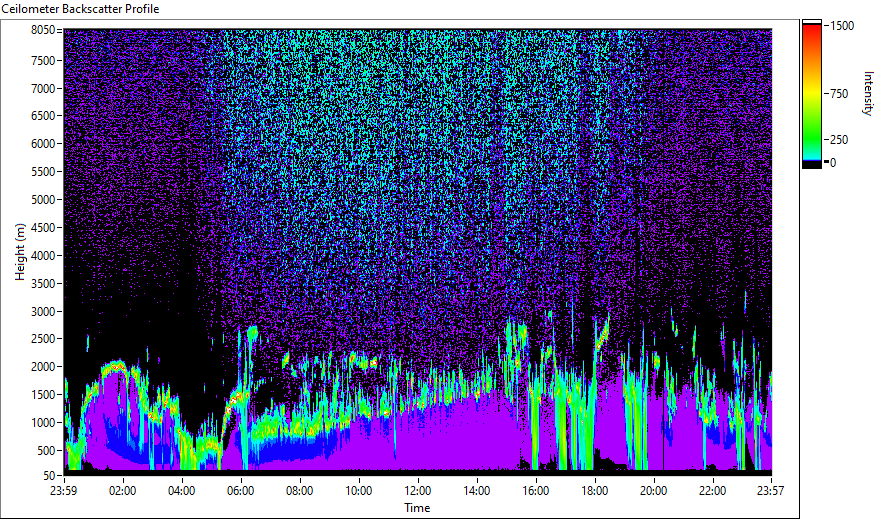Click the 2500 height tick label
Image resolution: width=878 pixels, height=519 pixels.
43,339
